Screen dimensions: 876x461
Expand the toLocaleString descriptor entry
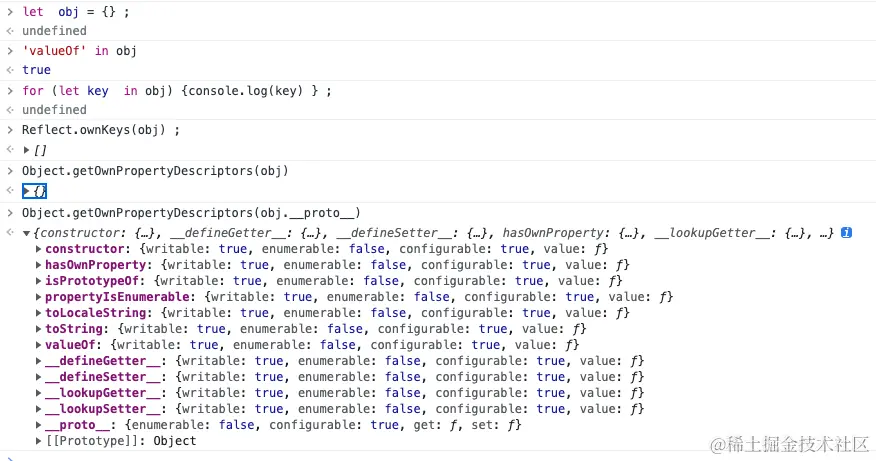pyautogui.click(x=39, y=313)
